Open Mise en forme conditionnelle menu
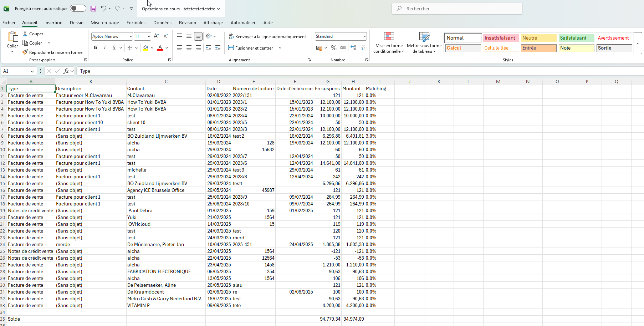644x326 pixels. 389,43
